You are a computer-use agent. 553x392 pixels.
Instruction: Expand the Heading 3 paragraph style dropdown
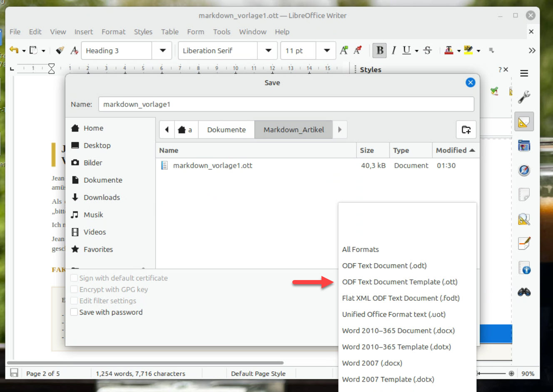tap(162, 51)
